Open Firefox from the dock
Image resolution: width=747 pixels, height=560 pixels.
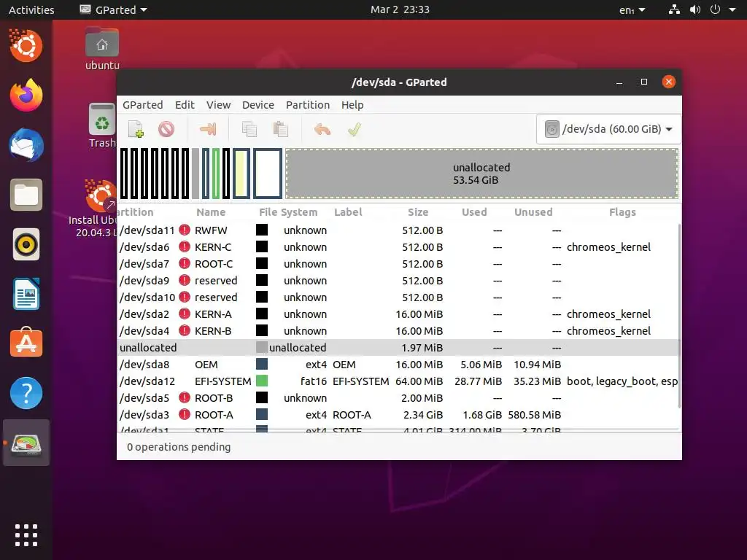tap(26, 96)
